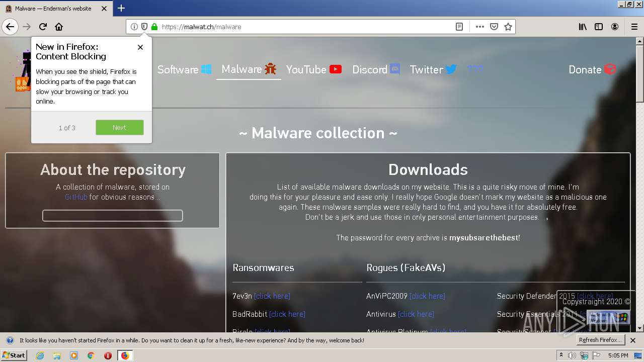Open Windows Explorer folder from taskbar
The image size is (644, 362).
click(57, 355)
